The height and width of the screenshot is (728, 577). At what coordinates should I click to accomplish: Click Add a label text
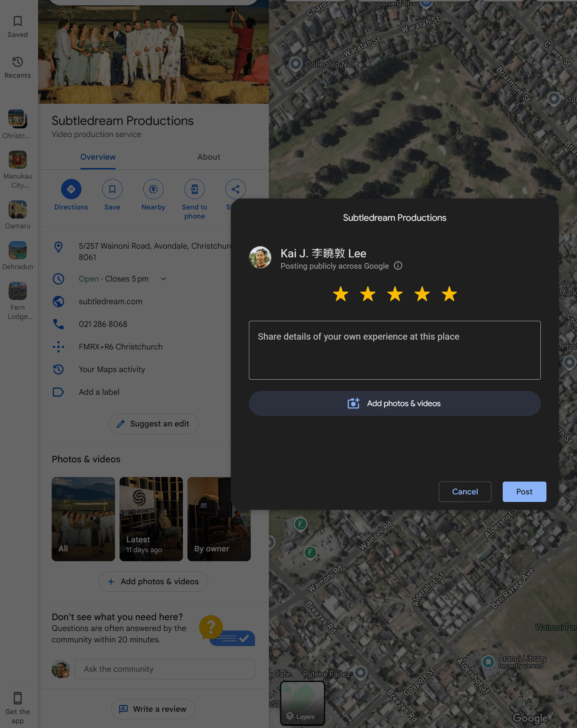point(99,392)
